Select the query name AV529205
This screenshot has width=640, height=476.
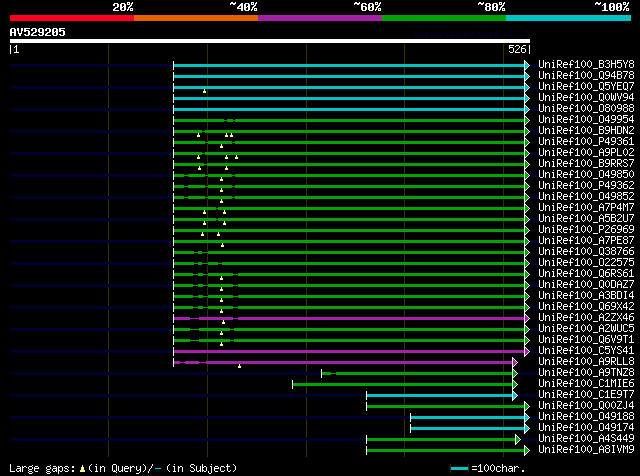(38, 32)
